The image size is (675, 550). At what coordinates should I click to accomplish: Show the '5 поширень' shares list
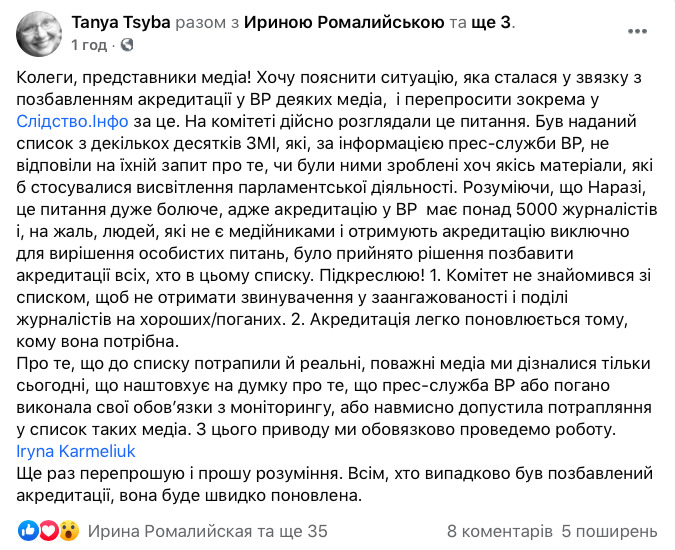click(610, 531)
